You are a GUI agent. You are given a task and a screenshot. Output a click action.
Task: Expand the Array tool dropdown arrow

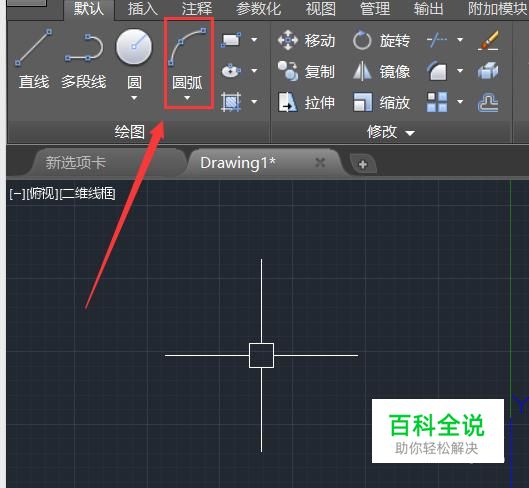point(460,101)
